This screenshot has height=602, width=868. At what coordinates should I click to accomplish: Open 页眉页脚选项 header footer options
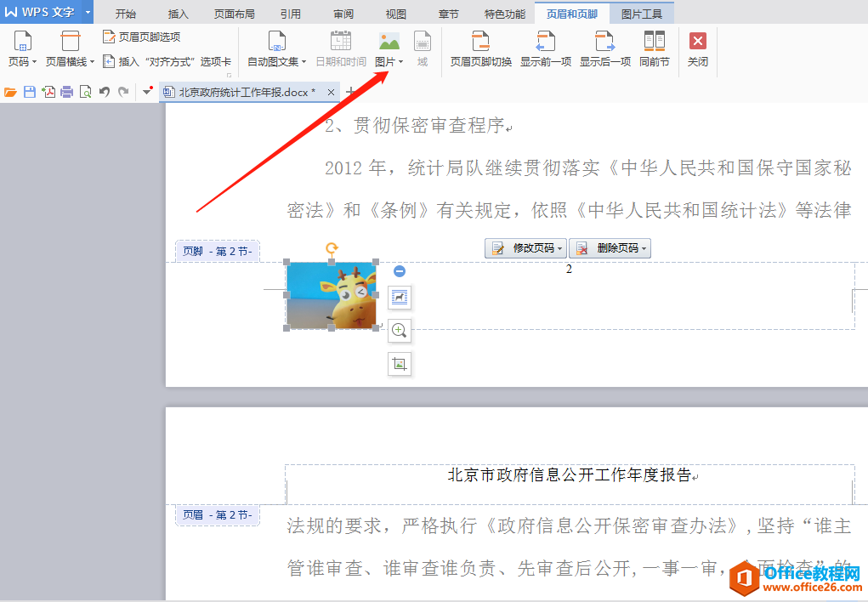coord(142,37)
